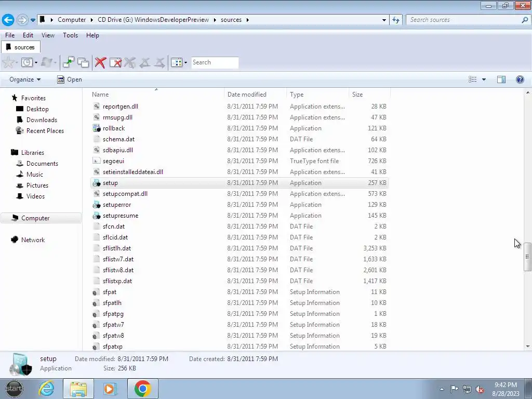
Task: Select Recent Places in sidebar
Action: (45, 130)
